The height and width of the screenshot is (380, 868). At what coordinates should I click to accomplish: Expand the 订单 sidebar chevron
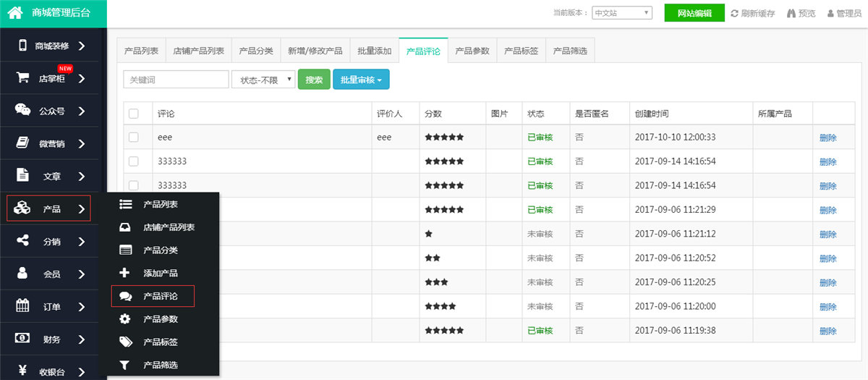coord(82,306)
